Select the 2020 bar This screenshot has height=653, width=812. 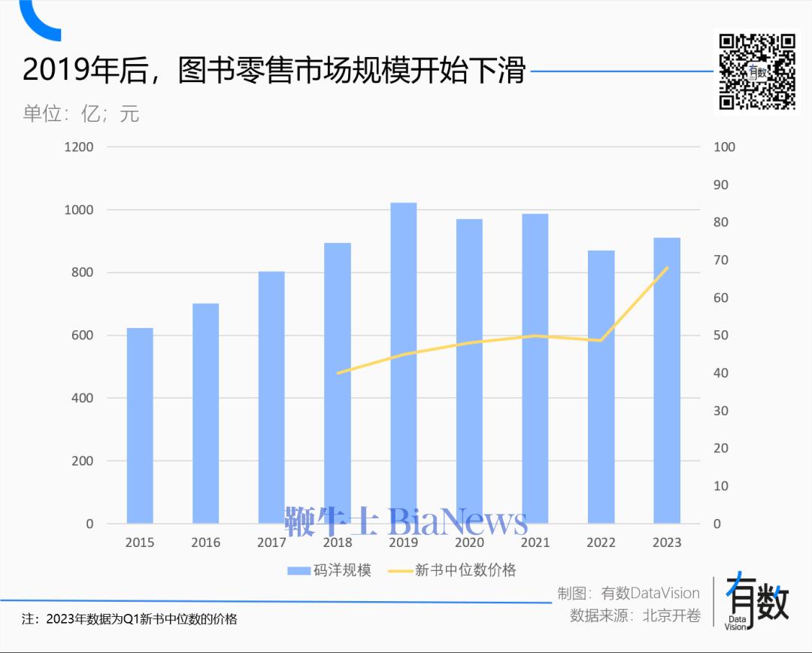469,371
